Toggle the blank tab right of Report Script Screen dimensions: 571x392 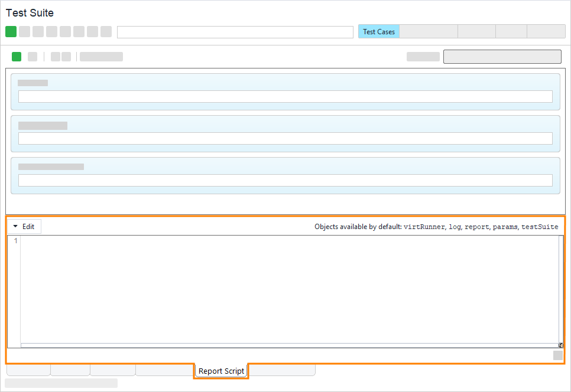click(x=282, y=369)
